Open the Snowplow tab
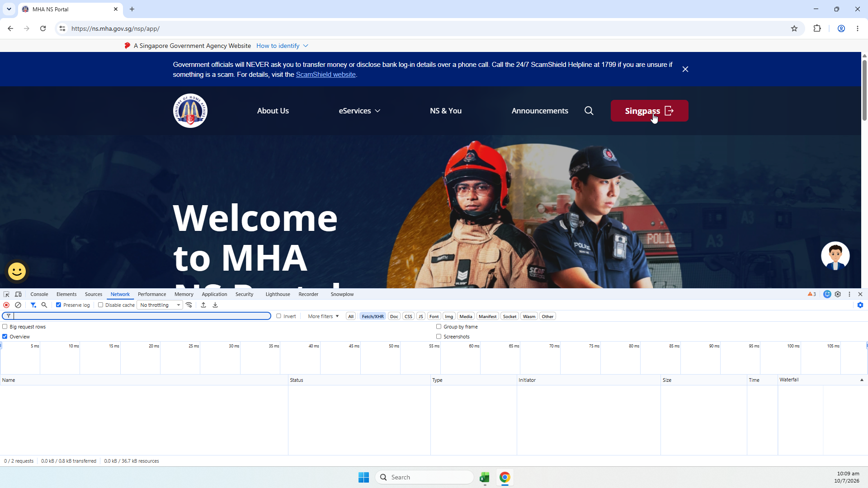Image resolution: width=868 pixels, height=488 pixels. 342,294
